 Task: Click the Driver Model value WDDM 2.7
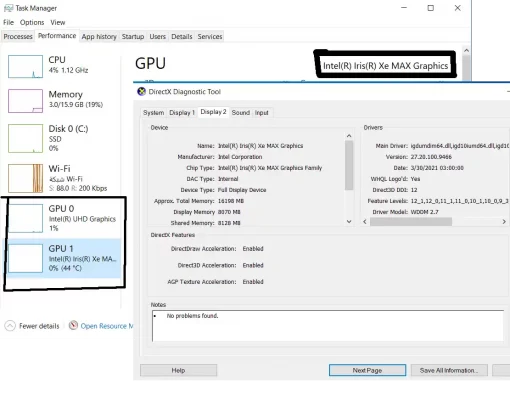(424, 212)
